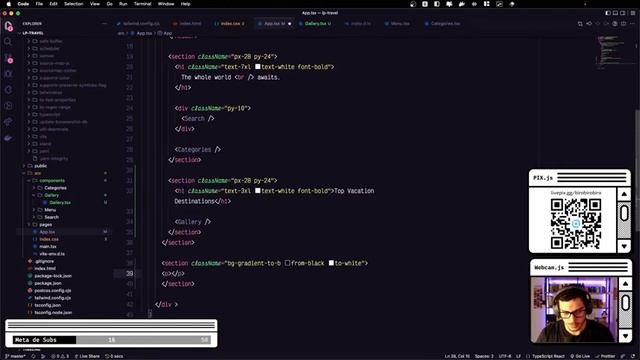Expand the pages folder
Viewport: 640px width, 360px height.
(x=45, y=224)
